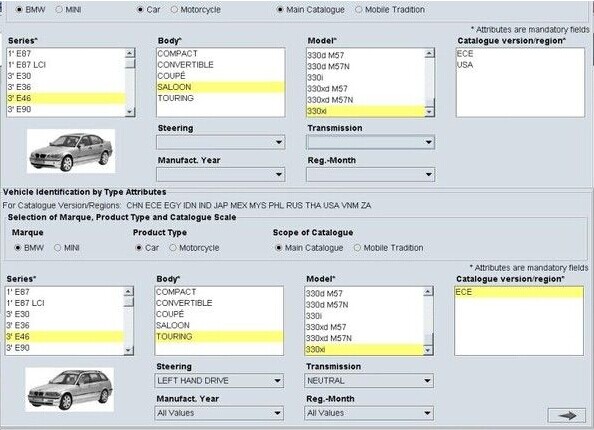Select TOURING in lower Body list
The height and width of the screenshot is (430, 594).
click(x=219, y=336)
